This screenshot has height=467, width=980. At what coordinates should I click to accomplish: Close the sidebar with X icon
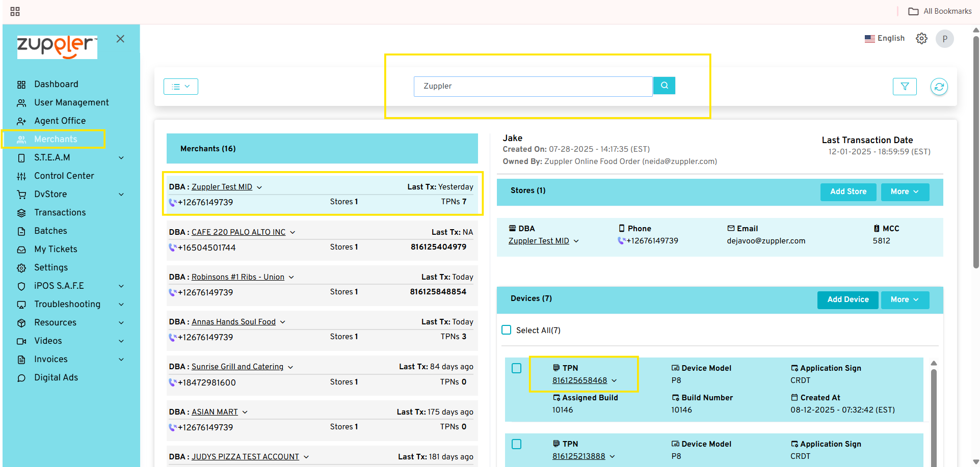click(x=120, y=39)
